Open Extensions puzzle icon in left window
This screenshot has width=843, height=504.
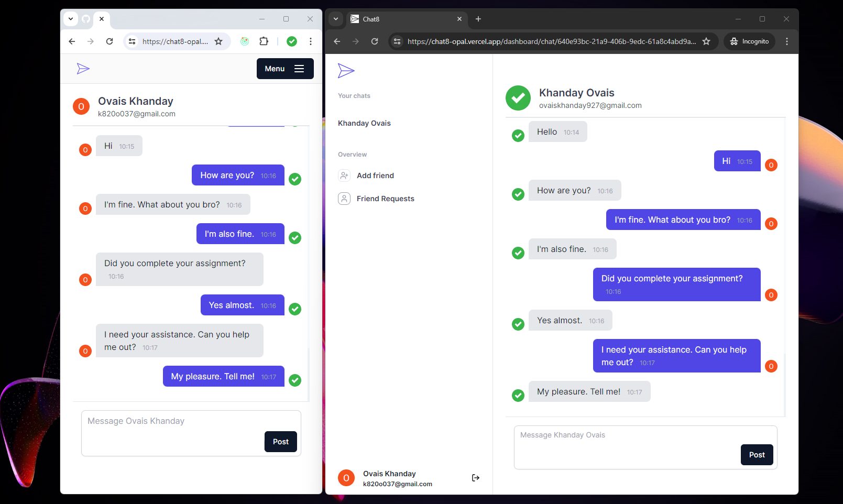(264, 41)
